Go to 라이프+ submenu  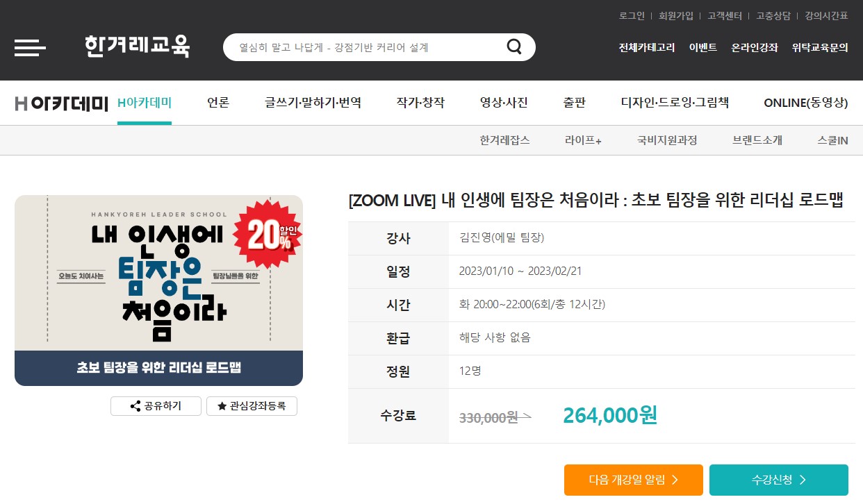pos(583,140)
